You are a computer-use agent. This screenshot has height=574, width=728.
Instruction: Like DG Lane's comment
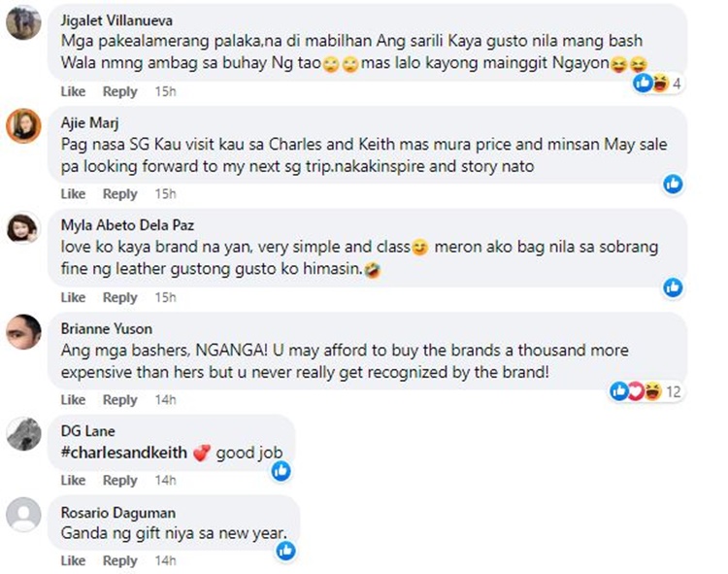coord(73,480)
